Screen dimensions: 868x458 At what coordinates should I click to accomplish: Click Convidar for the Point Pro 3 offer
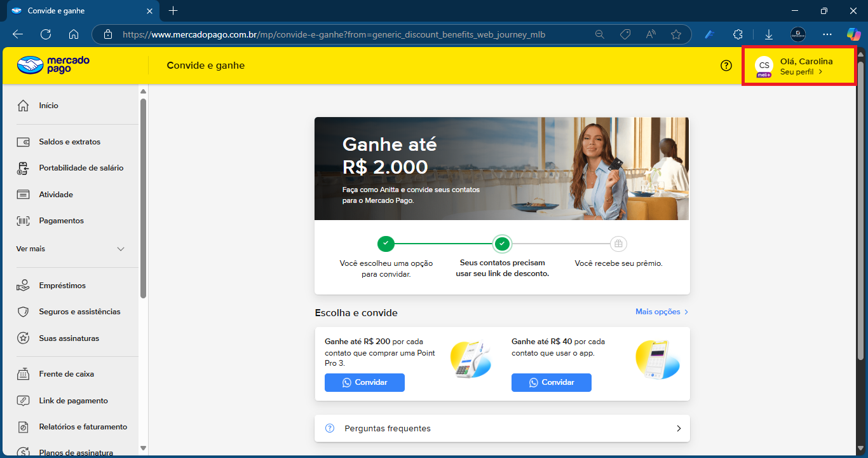(364, 382)
